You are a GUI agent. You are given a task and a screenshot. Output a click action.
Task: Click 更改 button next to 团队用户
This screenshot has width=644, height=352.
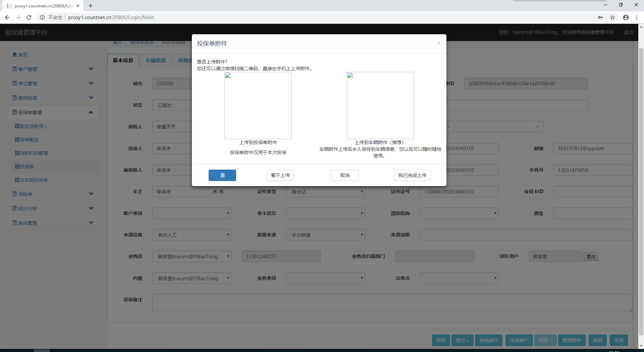pyautogui.click(x=591, y=257)
